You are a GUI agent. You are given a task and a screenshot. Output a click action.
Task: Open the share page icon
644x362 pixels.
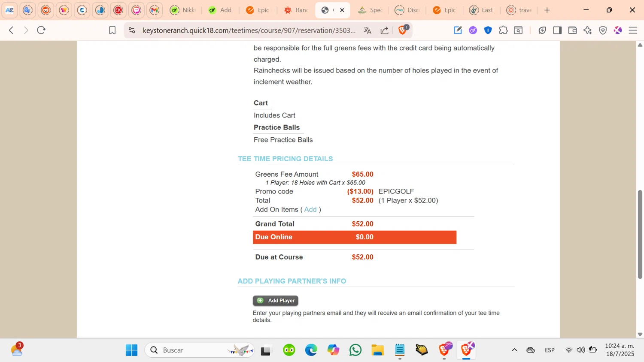384,30
